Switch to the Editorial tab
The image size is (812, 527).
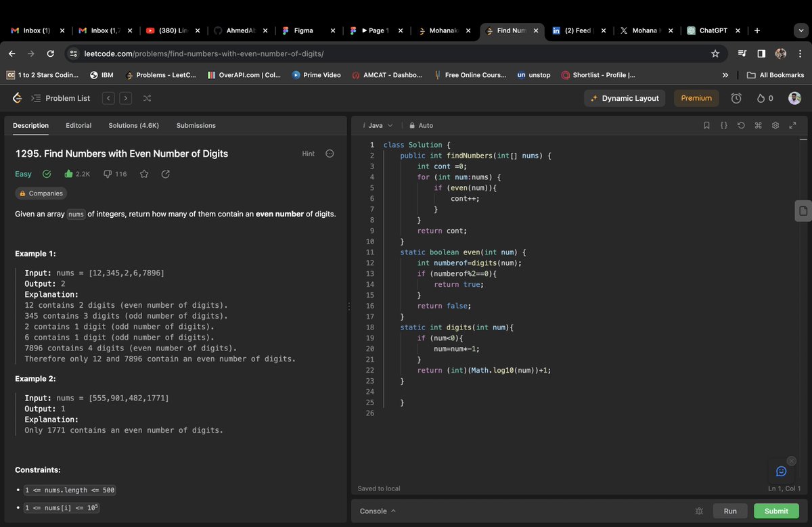pyautogui.click(x=78, y=125)
